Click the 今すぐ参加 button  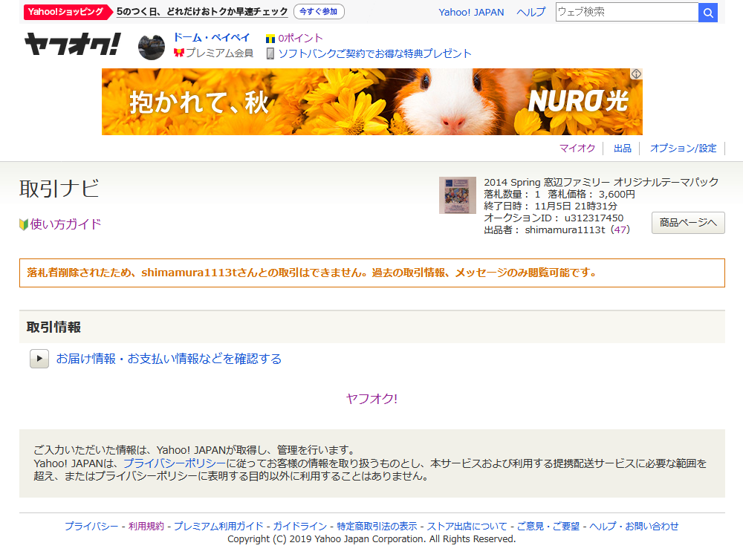[319, 11]
